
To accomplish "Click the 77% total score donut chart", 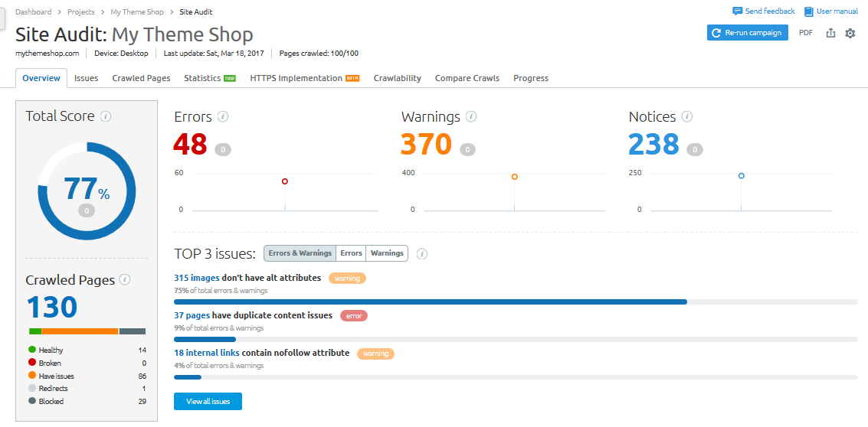I will pos(87,191).
